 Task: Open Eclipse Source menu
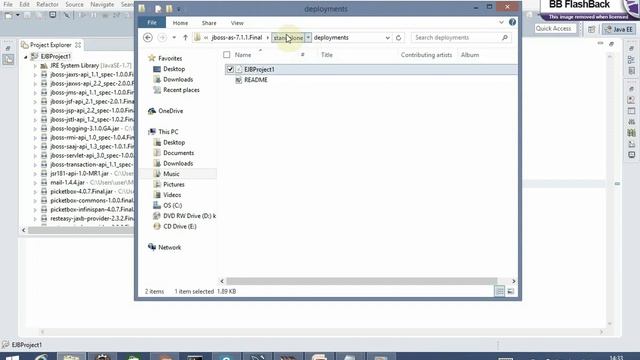pos(74,4)
